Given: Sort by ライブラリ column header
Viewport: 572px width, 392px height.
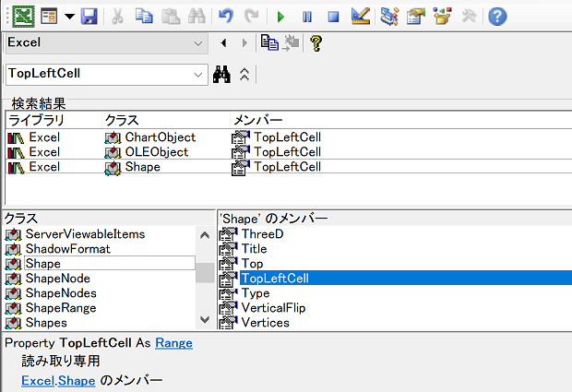Looking at the screenshot, I should point(54,120).
